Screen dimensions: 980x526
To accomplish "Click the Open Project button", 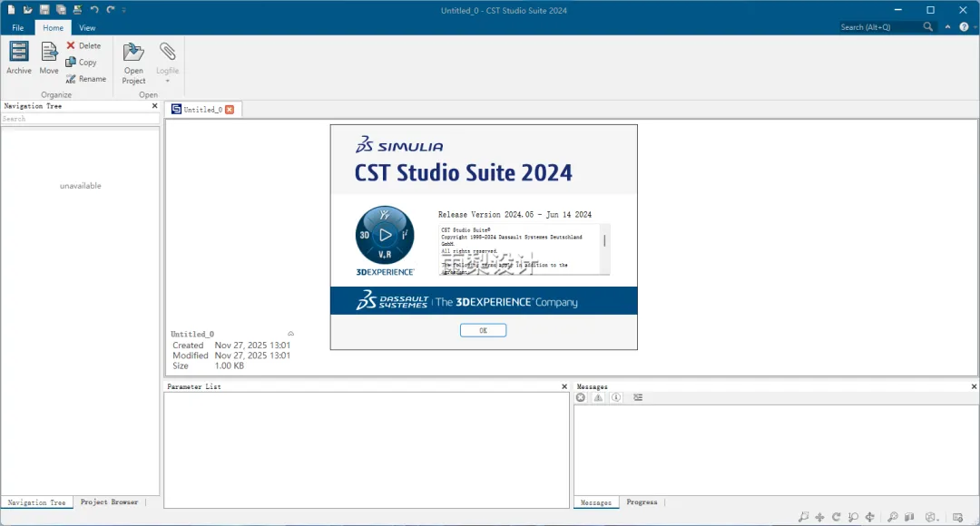I will [x=133, y=63].
